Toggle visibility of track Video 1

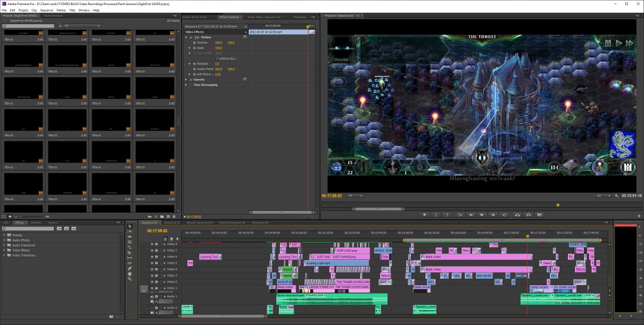[152, 288]
